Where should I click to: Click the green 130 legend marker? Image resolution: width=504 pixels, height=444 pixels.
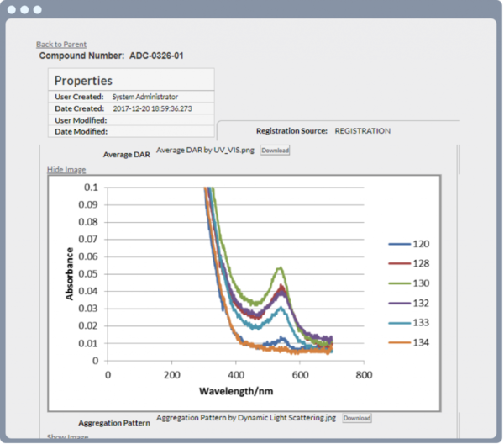pos(398,283)
